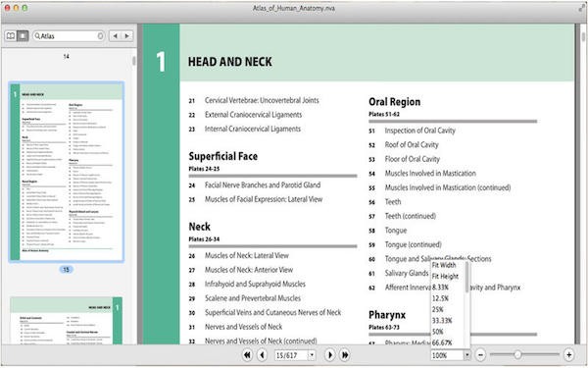The width and height of the screenshot is (588, 368).
Task: Click External Craniocervical Ligaments entry
Action: tap(253, 115)
